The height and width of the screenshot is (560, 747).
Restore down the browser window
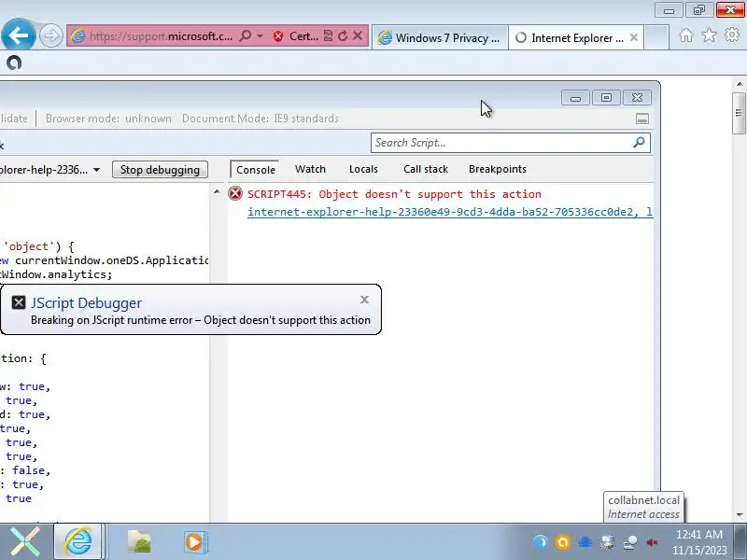[x=698, y=10]
